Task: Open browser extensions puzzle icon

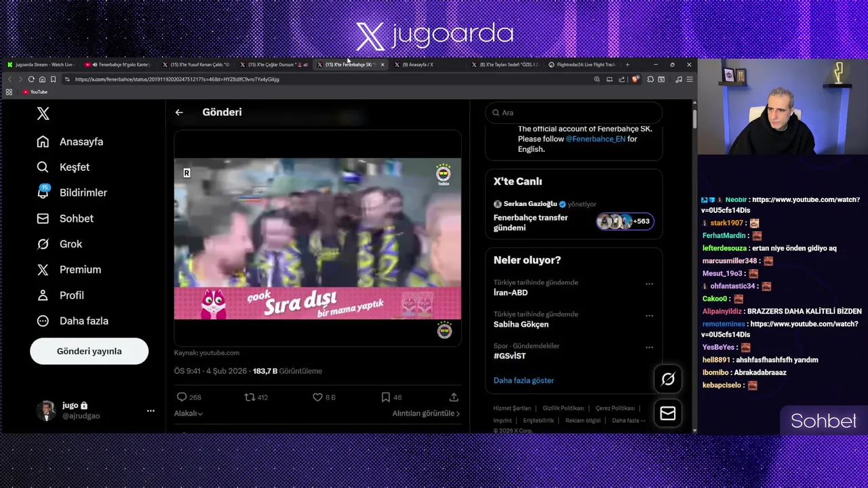Action: tap(650, 79)
